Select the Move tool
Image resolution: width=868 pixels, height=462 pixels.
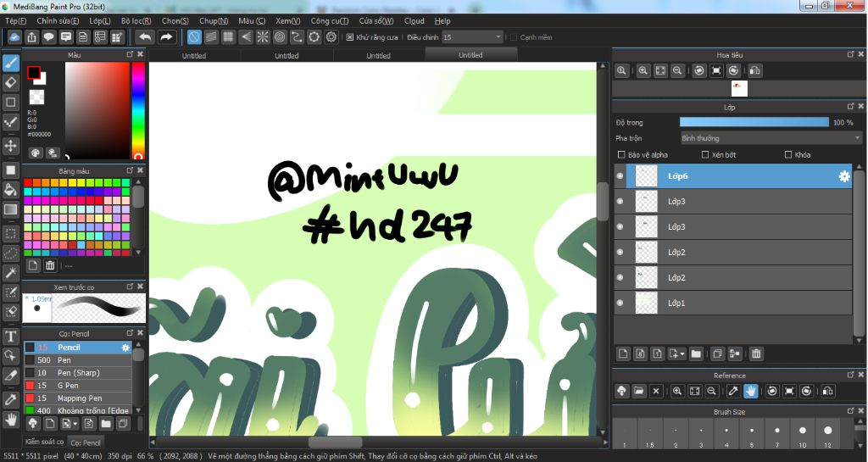click(10, 146)
